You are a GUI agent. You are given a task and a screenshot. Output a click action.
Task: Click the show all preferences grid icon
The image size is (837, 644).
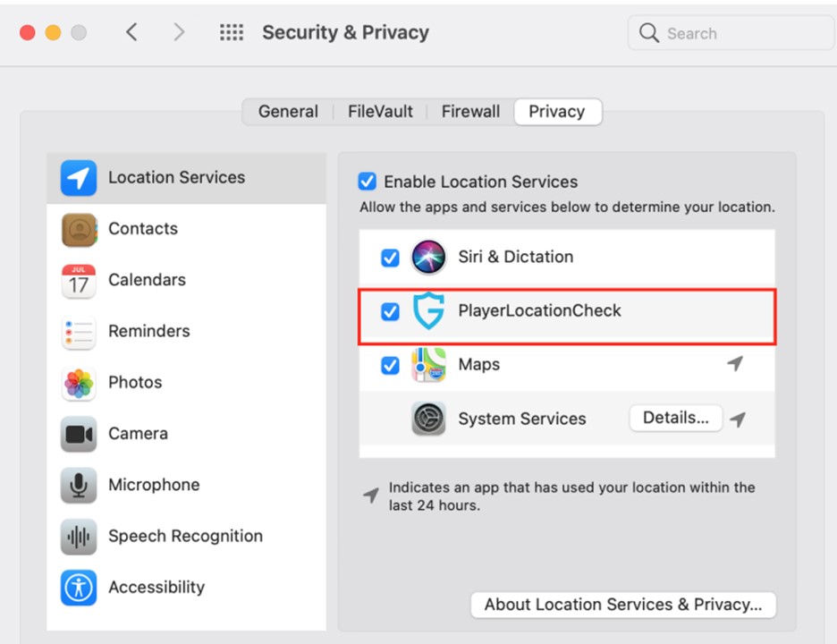pyautogui.click(x=232, y=33)
